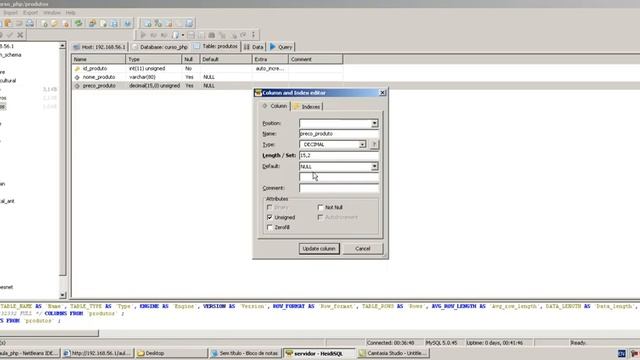Enable the Zerofill checkbox

[x=270, y=227]
